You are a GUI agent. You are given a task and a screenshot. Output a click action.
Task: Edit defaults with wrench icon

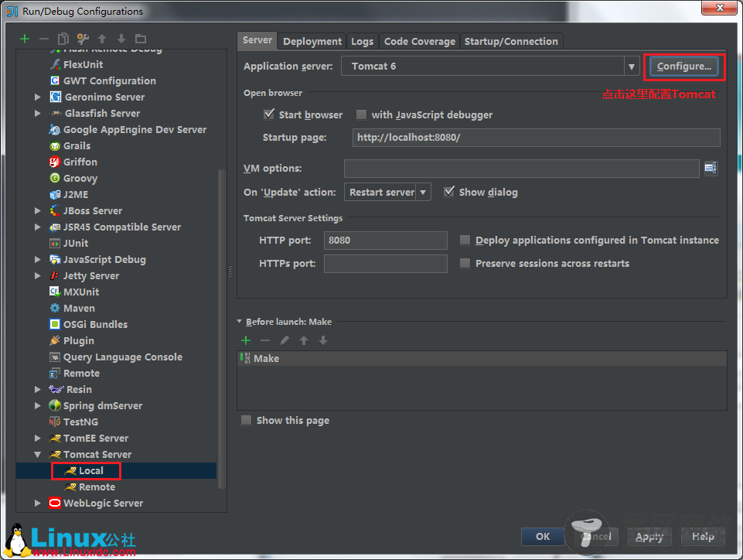click(x=83, y=39)
